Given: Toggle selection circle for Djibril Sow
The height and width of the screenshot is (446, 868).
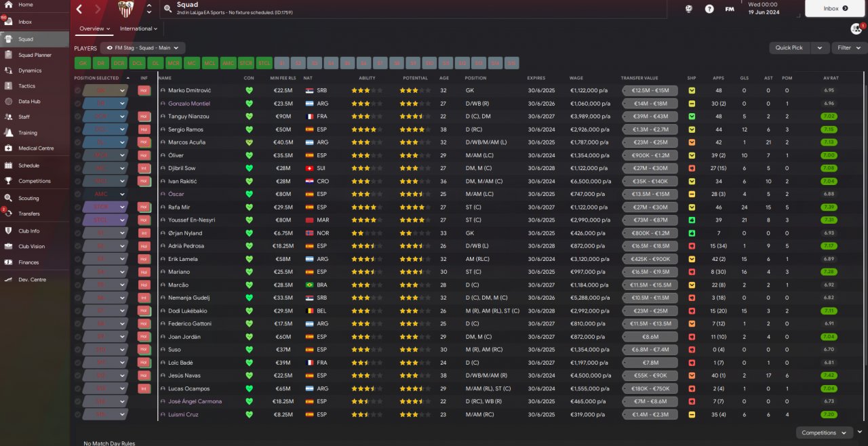Looking at the screenshot, I should click(77, 168).
